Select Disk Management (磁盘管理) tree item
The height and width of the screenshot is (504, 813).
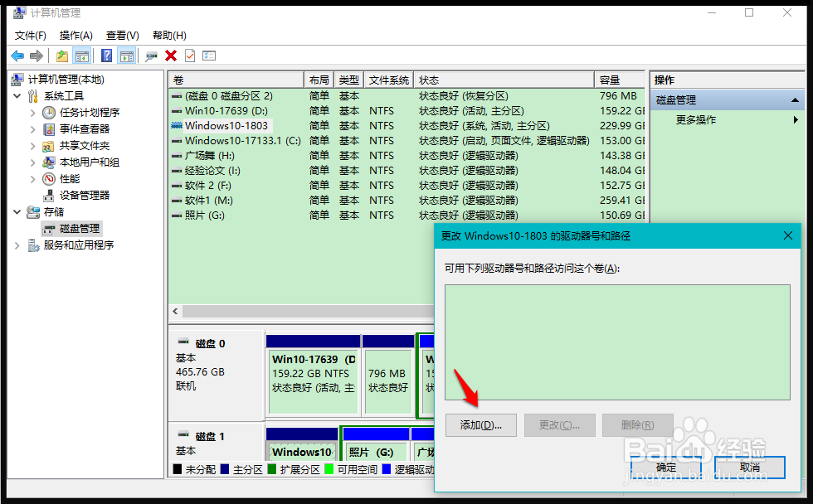click(x=80, y=229)
